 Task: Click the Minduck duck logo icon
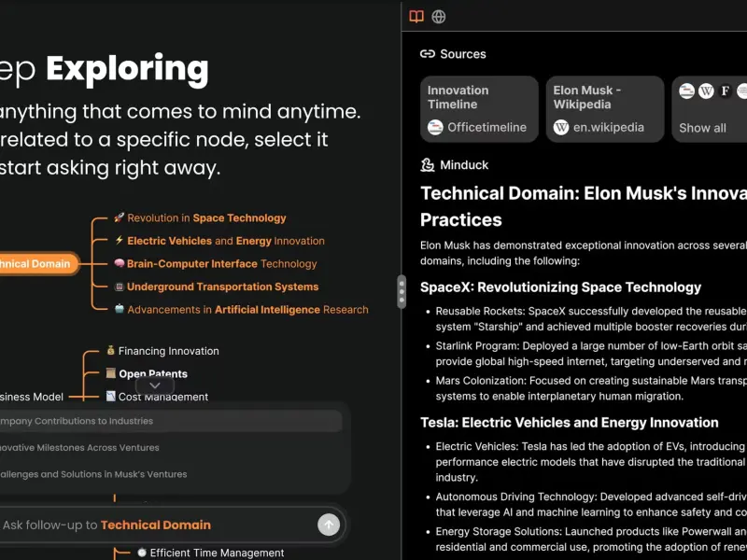[x=428, y=165]
